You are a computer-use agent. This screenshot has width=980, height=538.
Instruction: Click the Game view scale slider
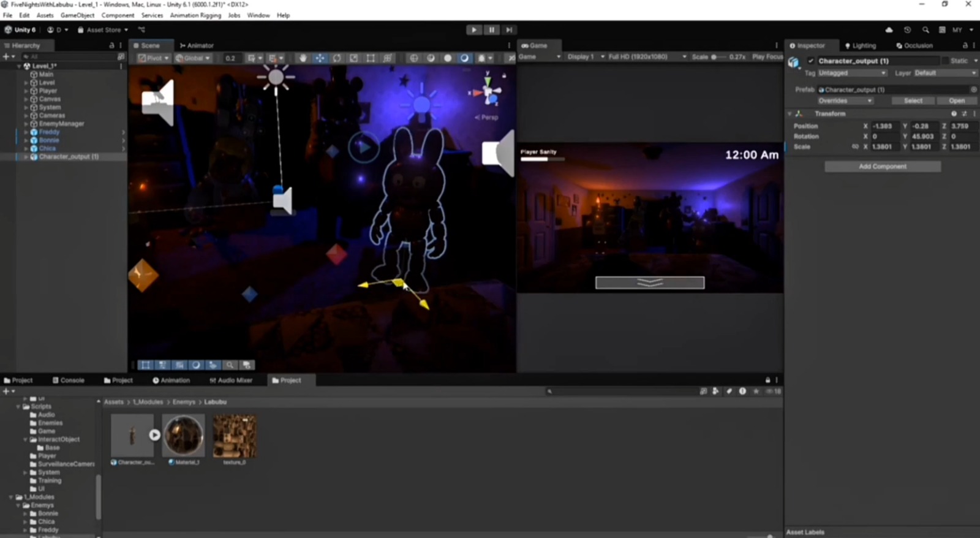[718, 56]
